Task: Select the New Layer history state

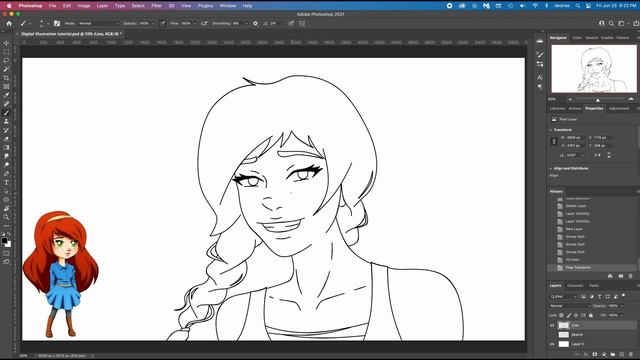Action: tap(592, 229)
